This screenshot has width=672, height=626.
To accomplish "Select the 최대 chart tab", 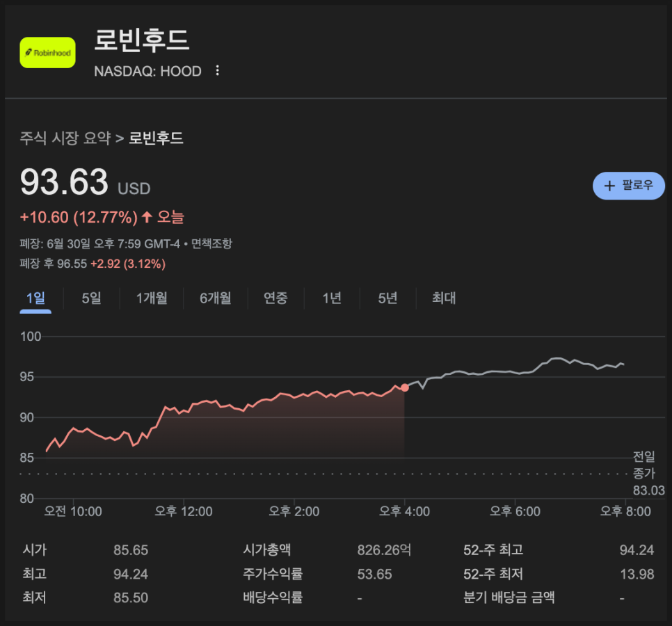I will [444, 298].
